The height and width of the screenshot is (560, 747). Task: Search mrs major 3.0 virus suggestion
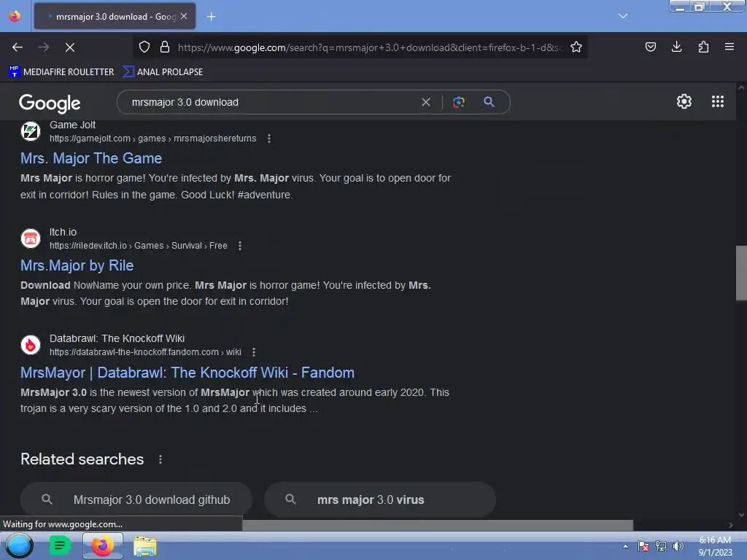click(x=380, y=499)
